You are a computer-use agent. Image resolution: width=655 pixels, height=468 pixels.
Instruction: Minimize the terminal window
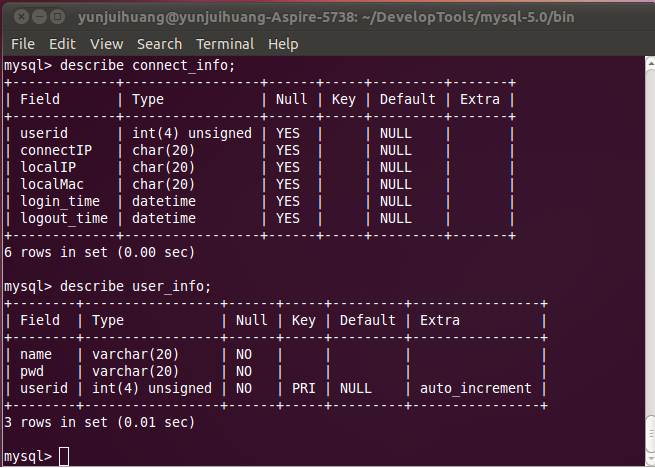tap(40, 17)
